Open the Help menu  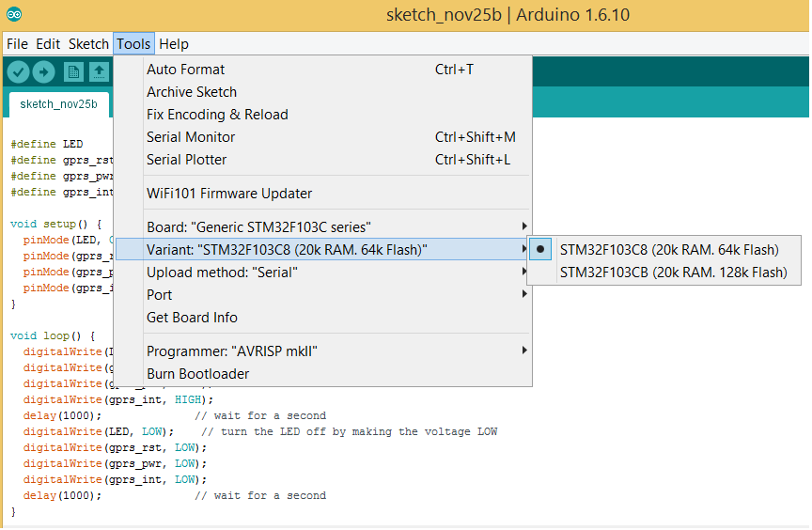click(174, 44)
